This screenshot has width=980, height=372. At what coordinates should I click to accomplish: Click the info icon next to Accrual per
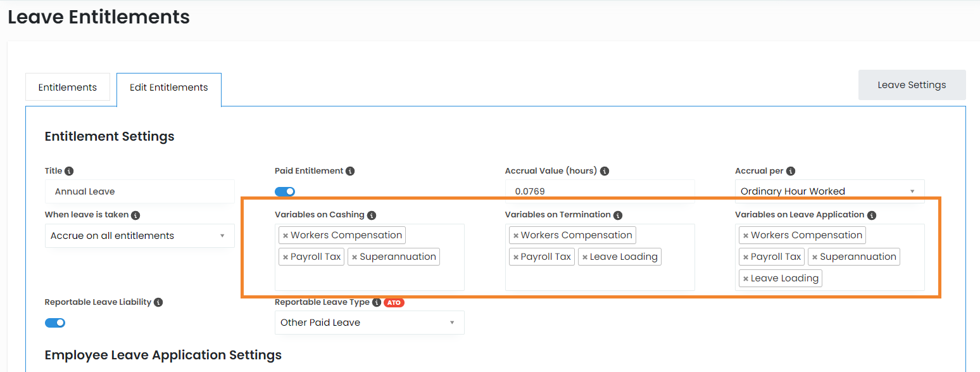[791, 171]
